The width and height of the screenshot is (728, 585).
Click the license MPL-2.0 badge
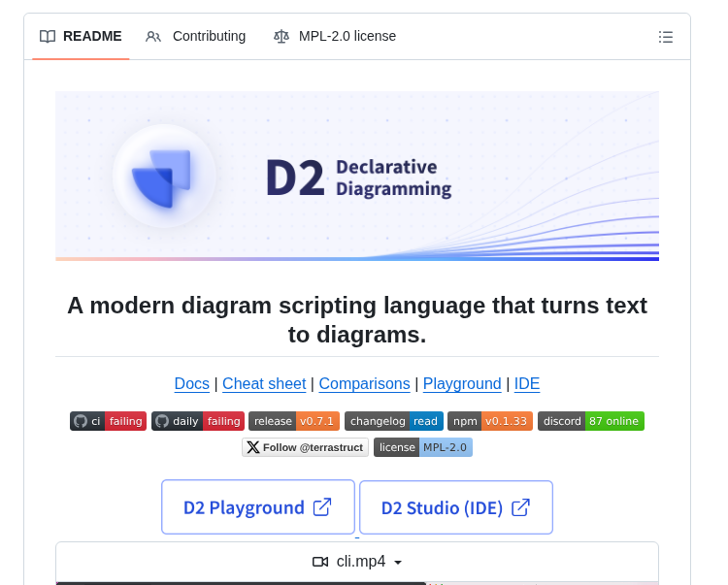(x=422, y=447)
